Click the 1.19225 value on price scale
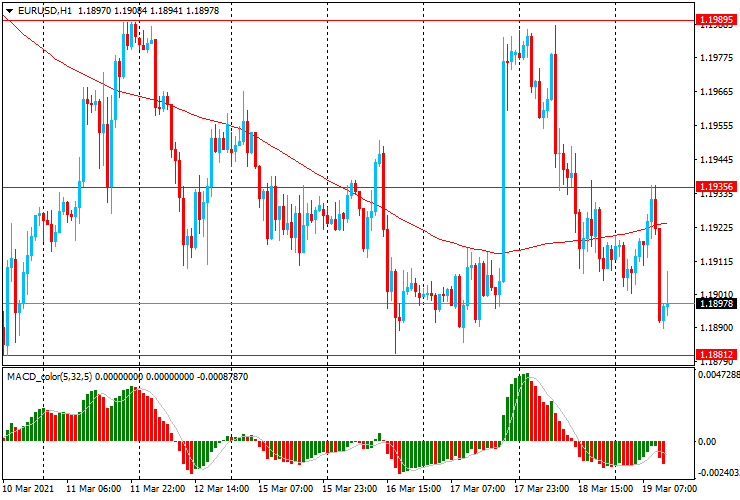 coord(716,228)
